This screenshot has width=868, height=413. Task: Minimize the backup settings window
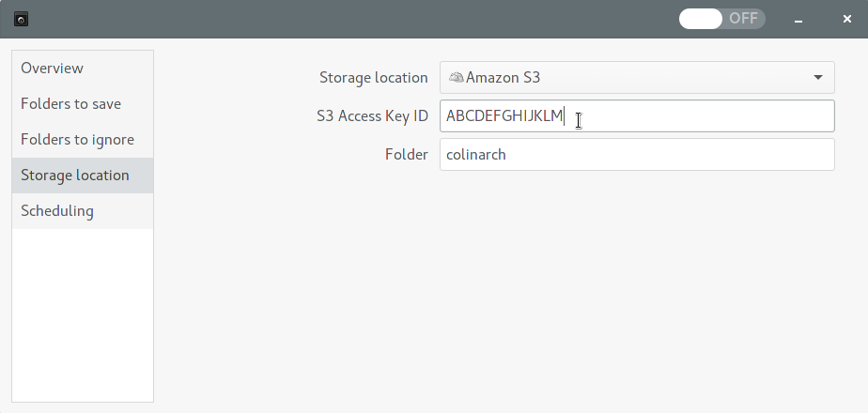click(x=798, y=20)
